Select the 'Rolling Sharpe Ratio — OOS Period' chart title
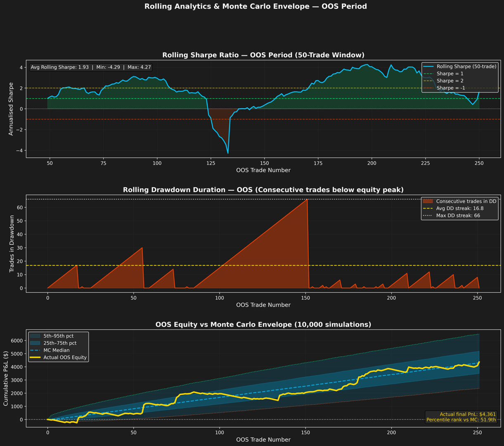Viewport: 504px width, 446px height. (263, 55)
